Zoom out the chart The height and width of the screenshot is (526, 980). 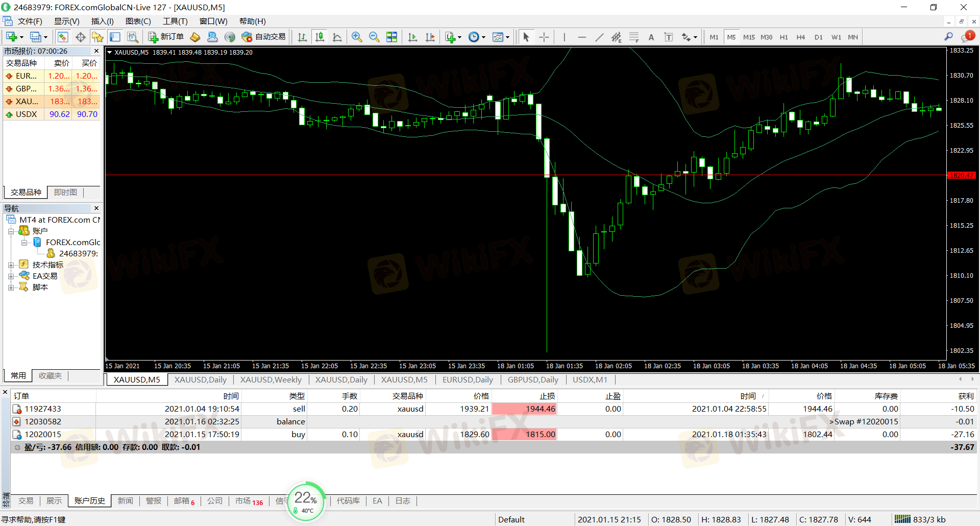pos(374,37)
